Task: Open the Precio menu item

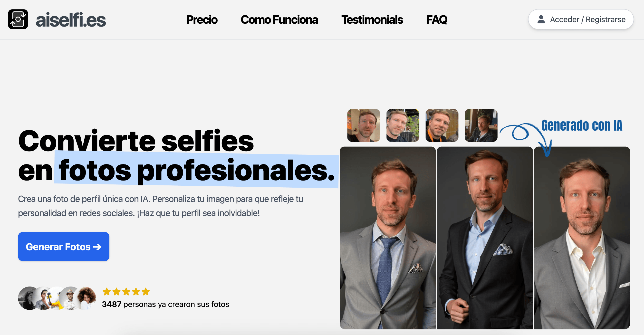Action: pos(202,19)
